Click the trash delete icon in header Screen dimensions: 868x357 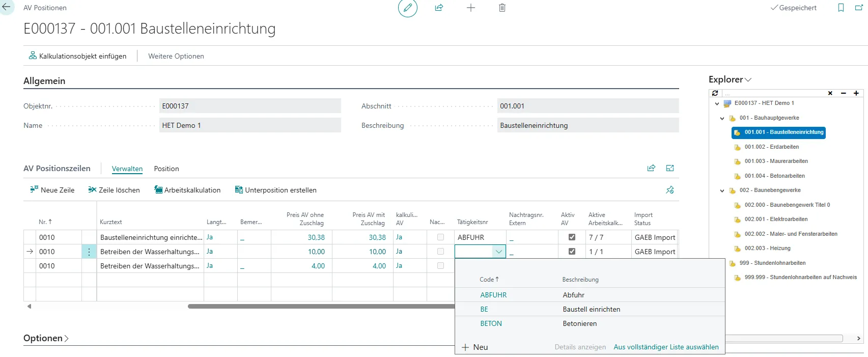pyautogui.click(x=502, y=8)
